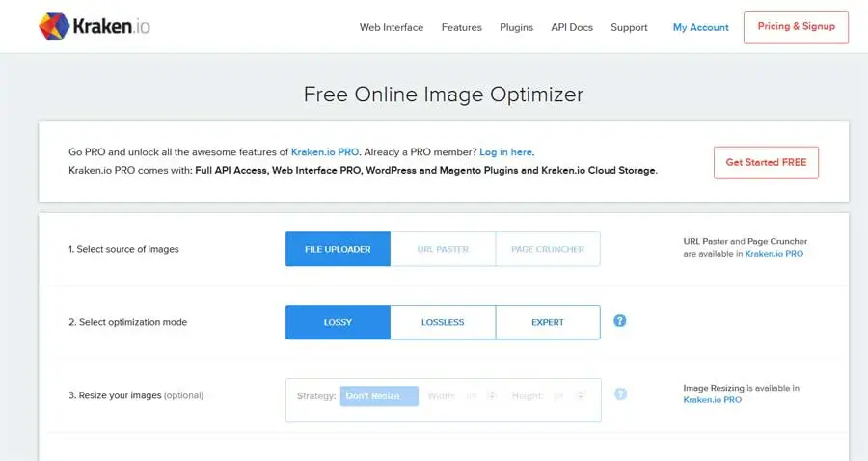Click the Height stepper field
The image size is (868, 461).
click(568, 395)
